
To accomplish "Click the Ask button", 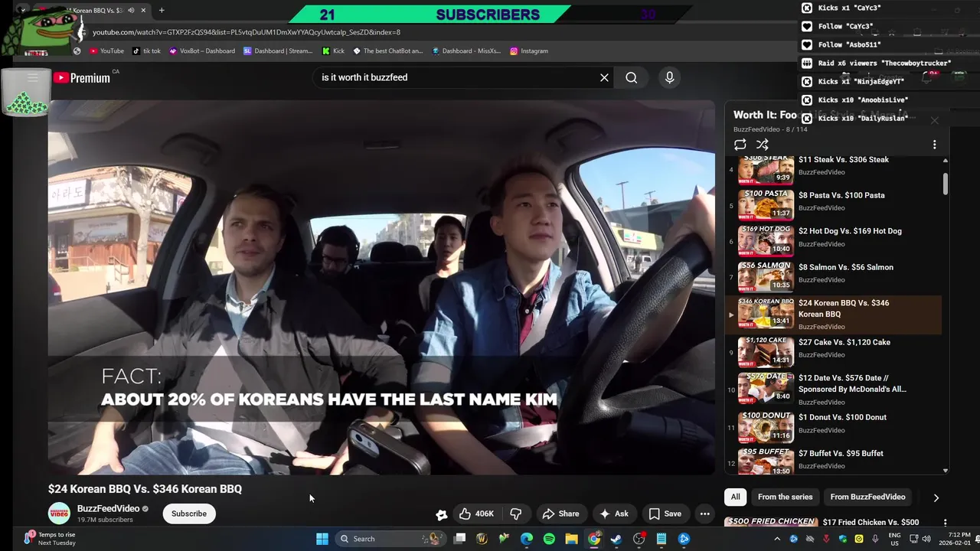I will 613,514.
